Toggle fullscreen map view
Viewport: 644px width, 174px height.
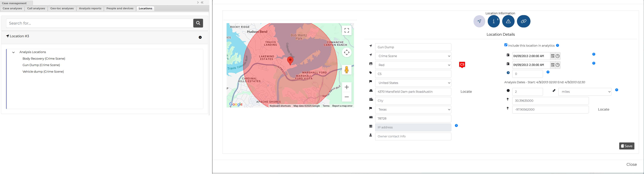coord(347,31)
